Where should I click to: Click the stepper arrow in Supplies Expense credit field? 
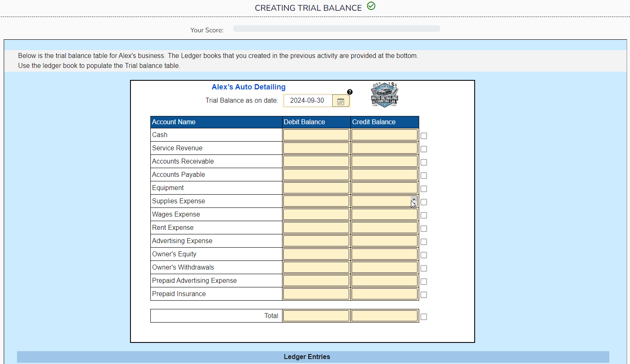point(414,199)
